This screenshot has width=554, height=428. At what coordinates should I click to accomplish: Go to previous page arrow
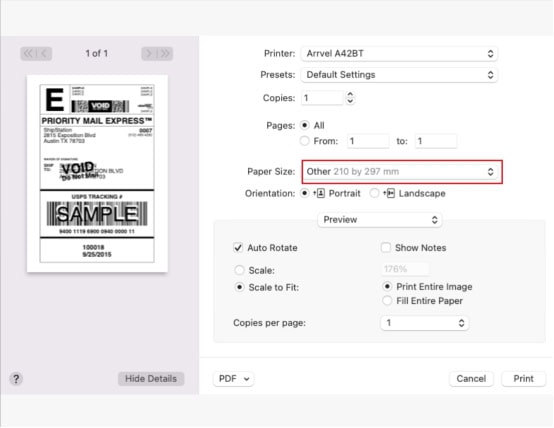44,54
